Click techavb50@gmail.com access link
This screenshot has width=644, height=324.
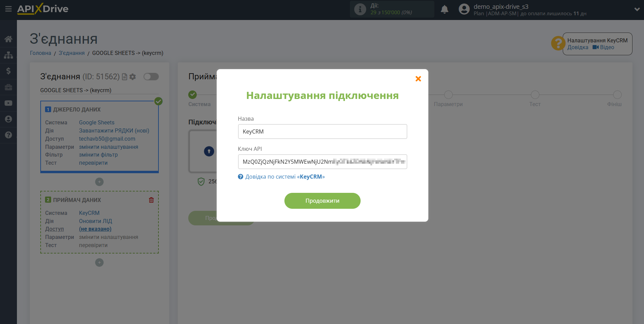[x=107, y=139]
